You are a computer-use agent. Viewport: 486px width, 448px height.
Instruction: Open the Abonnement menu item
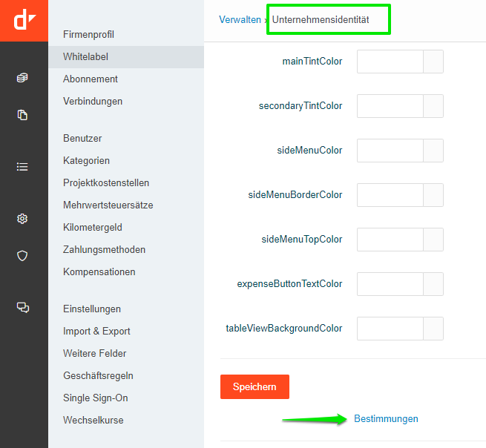[x=91, y=79]
